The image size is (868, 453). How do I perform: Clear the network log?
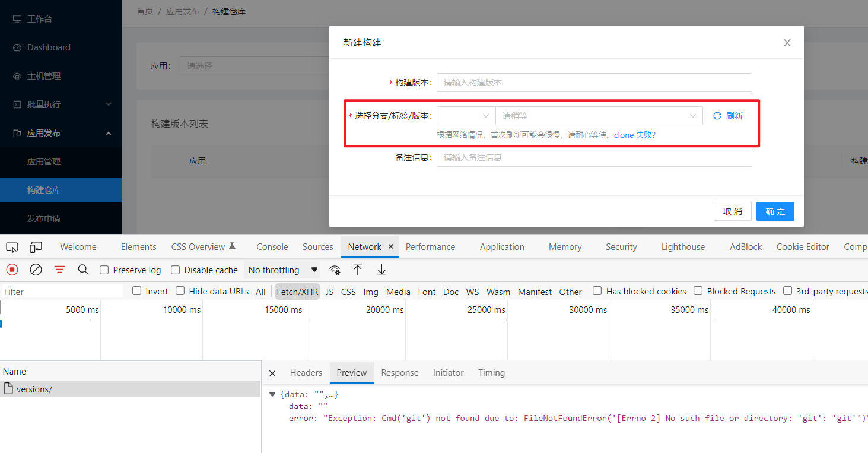[36, 270]
